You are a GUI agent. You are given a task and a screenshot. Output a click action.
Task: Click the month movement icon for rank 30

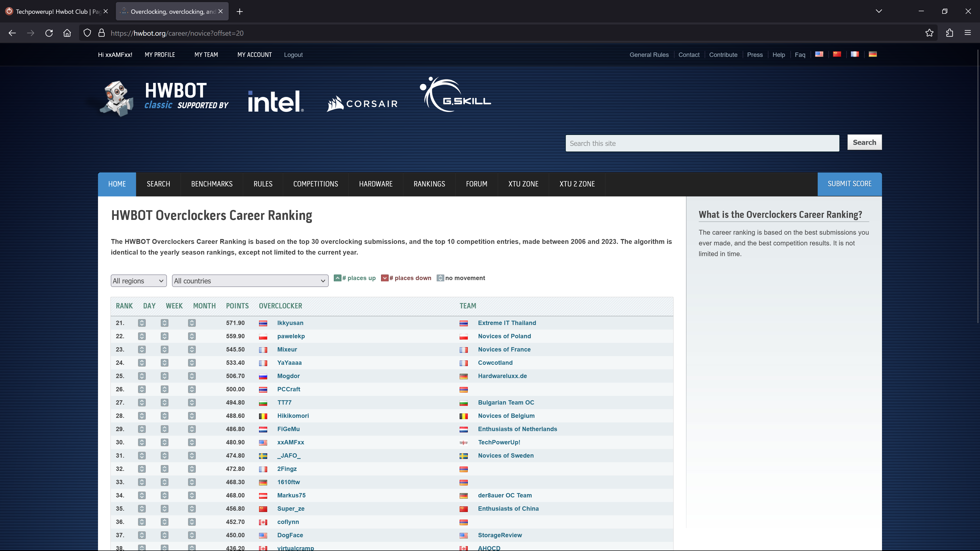[192, 442]
